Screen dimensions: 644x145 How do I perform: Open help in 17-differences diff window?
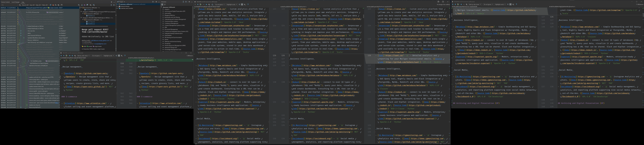click(517, 5)
